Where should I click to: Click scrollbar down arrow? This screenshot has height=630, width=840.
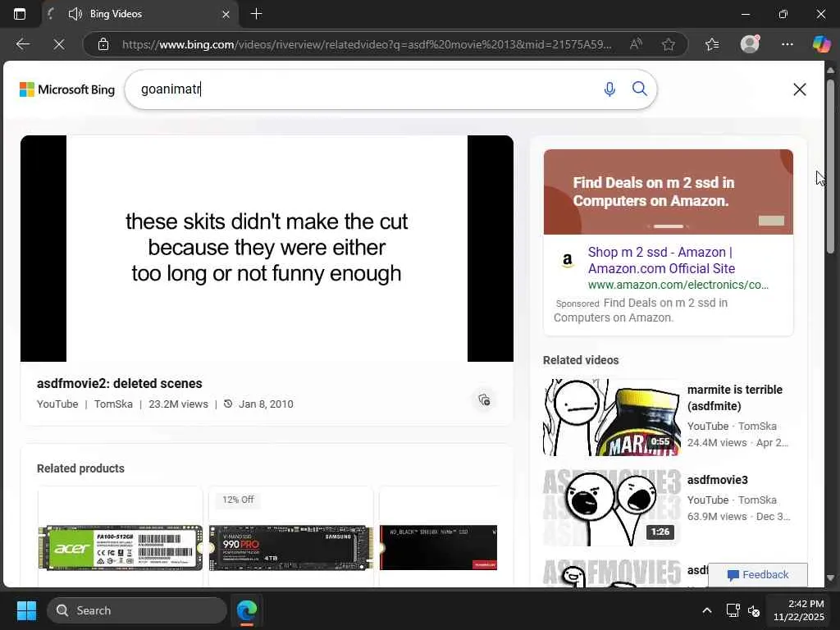pos(830,578)
